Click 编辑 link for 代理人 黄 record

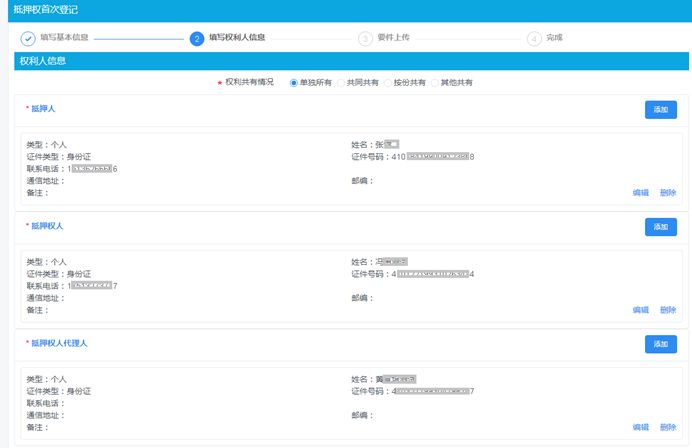click(x=641, y=427)
